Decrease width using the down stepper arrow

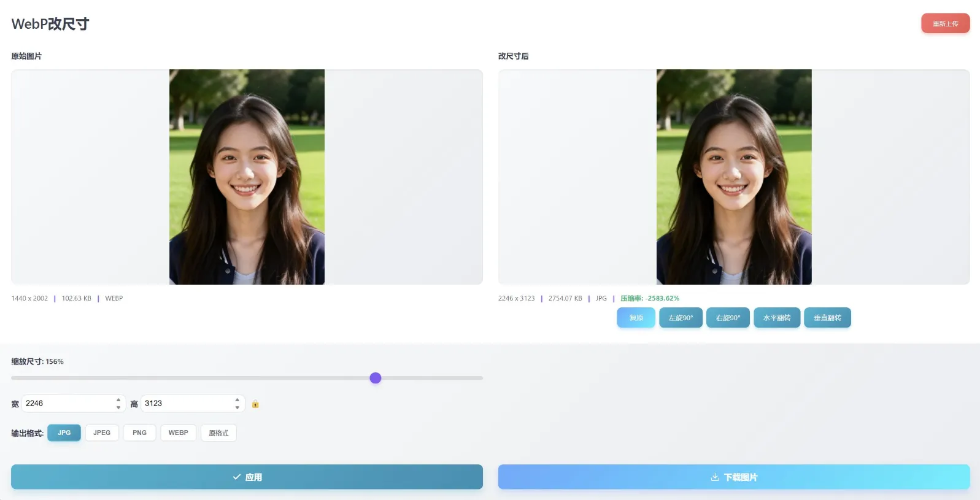click(118, 407)
